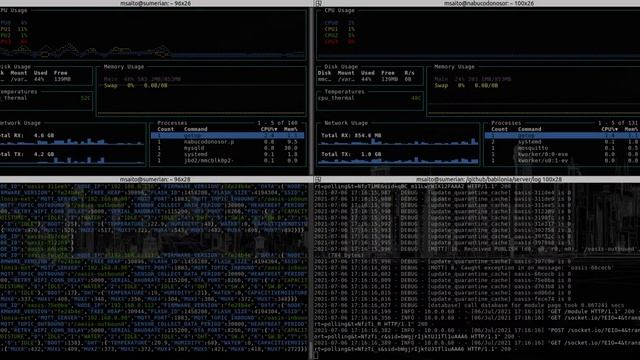Click the 'call database for module page' log line
The height and width of the screenshot is (360, 640).
469,305
